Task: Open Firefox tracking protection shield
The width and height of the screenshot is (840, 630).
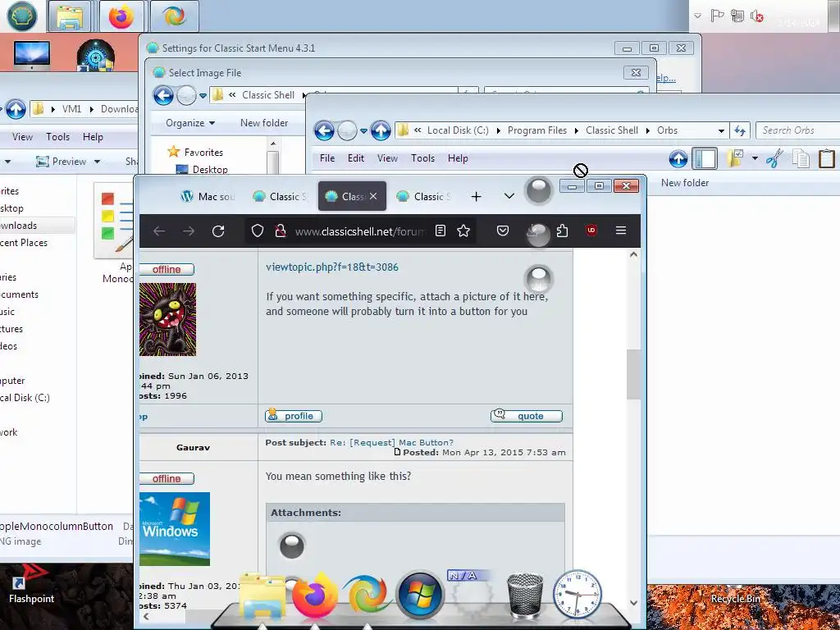Action: coord(258,231)
